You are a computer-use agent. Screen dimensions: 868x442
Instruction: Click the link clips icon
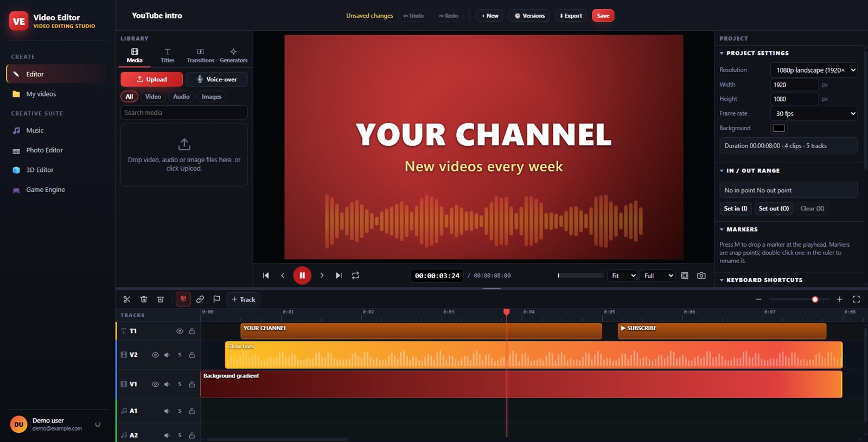point(200,299)
